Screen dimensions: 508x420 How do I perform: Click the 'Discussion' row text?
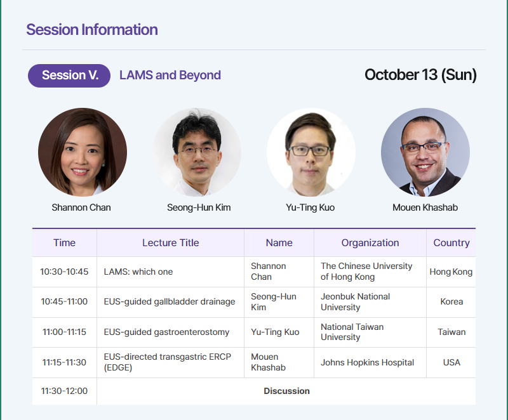286,391
